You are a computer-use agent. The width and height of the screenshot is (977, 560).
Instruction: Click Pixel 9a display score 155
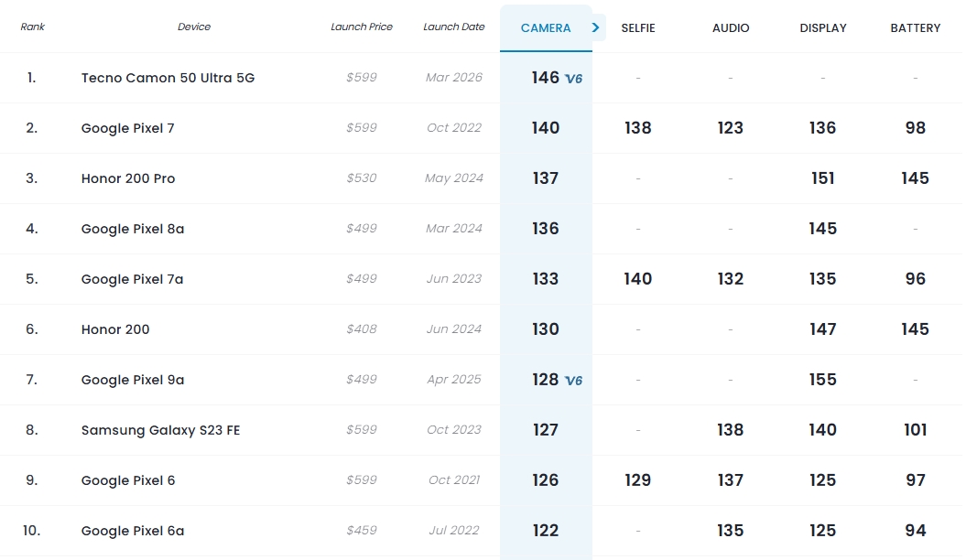coord(822,380)
